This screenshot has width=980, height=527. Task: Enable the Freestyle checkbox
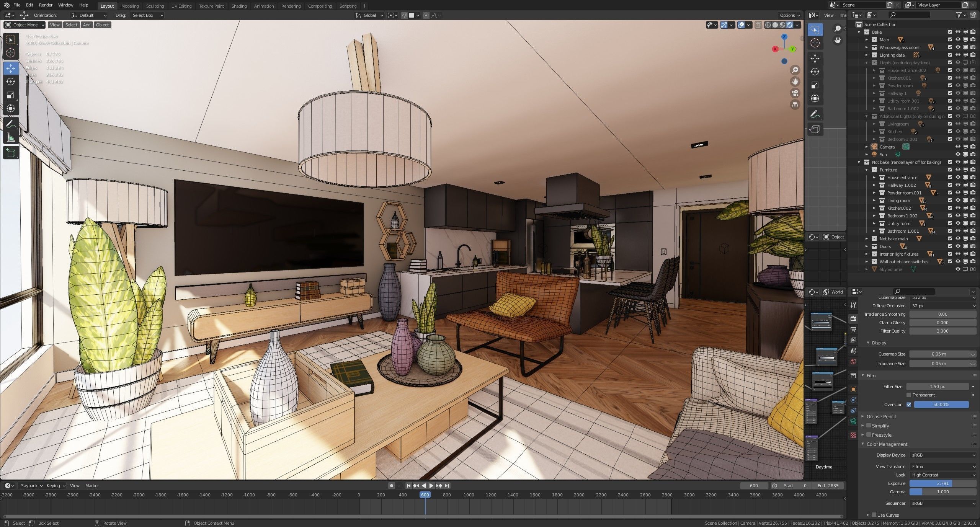tap(869, 435)
